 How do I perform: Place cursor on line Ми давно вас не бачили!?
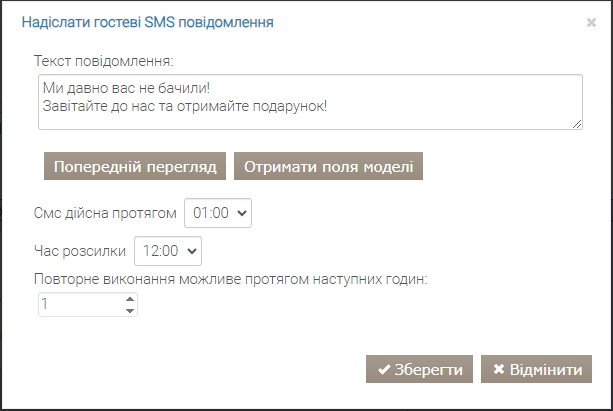126,88
